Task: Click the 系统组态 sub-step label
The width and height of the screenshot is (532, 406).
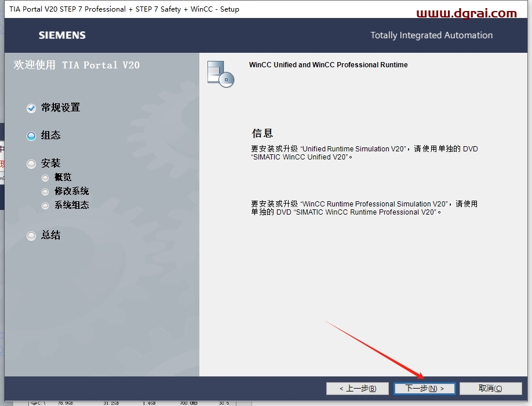Action: click(x=72, y=205)
